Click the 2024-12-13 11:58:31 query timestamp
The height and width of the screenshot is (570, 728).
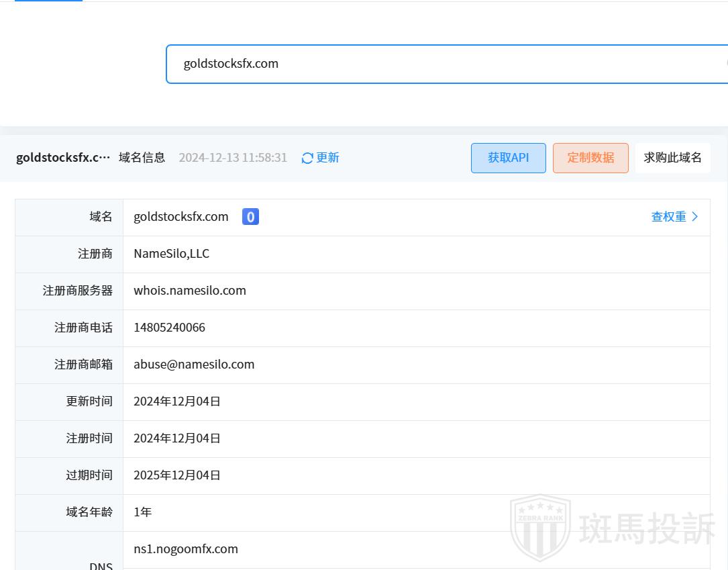pos(233,158)
